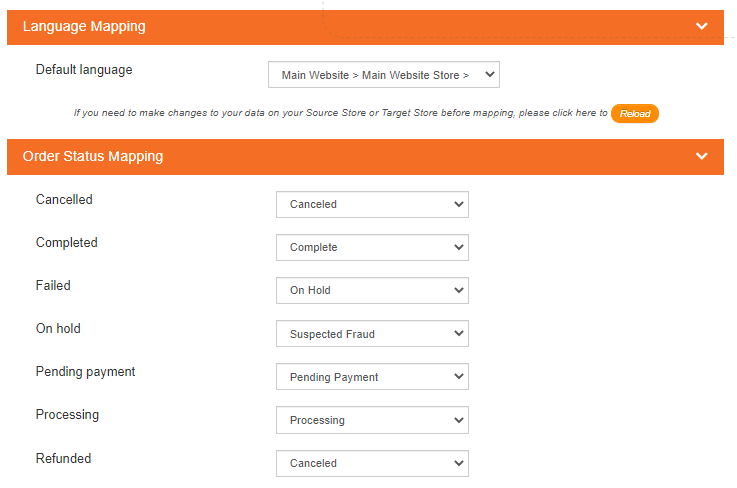737x488 pixels.
Task: Click the Refunded row label
Action: click(x=63, y=458)
